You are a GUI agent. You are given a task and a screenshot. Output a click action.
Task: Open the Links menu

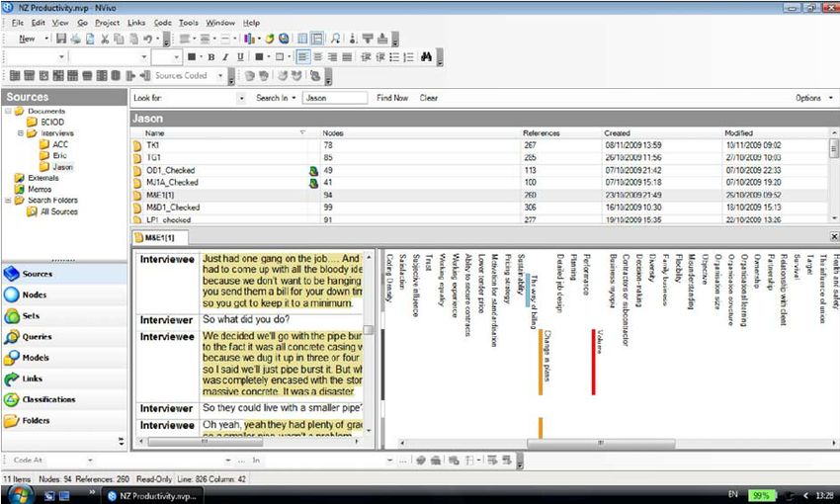[136, 23]
